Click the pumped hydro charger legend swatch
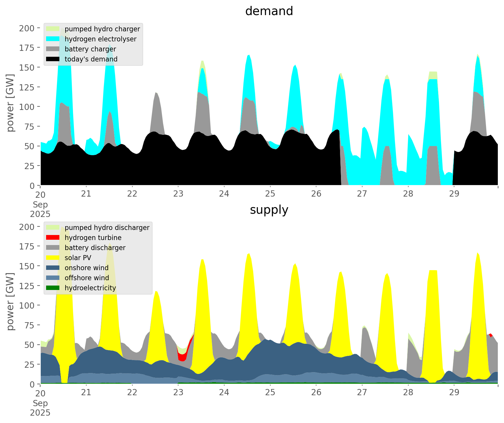This screenshot has height=423, width=504. (x=53, y=29)
